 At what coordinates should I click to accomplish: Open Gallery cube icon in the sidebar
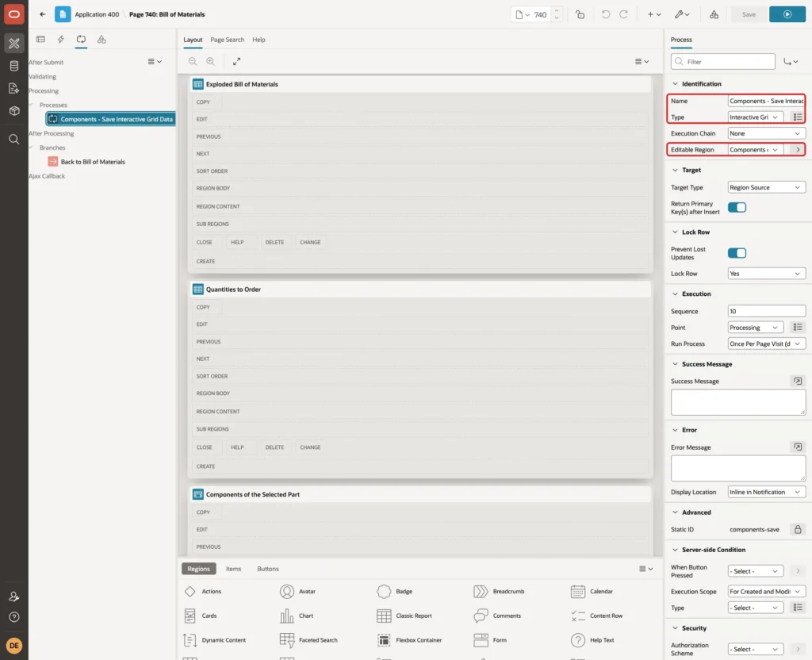point(14,111)
